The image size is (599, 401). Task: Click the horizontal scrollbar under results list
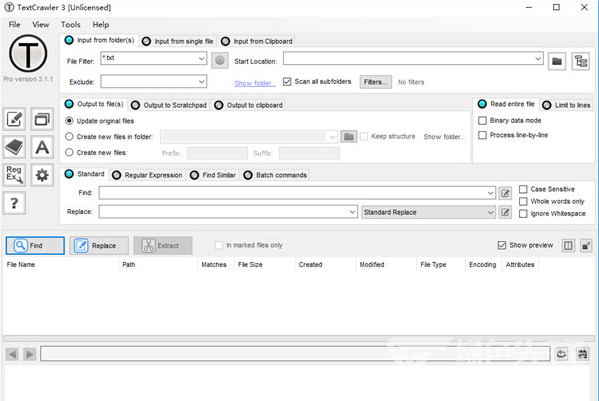(299, 338)
